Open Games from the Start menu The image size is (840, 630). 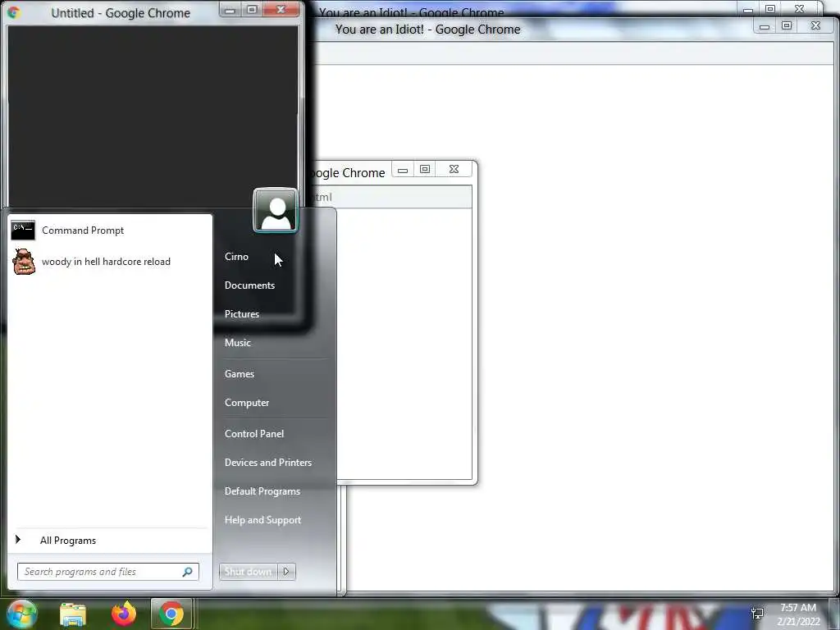click(240, 374)
